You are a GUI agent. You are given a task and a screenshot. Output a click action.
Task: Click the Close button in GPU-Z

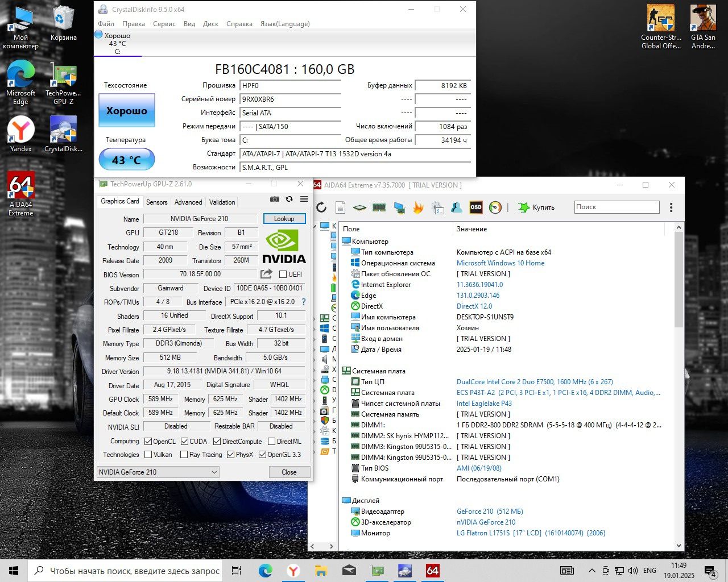point(289,472)
